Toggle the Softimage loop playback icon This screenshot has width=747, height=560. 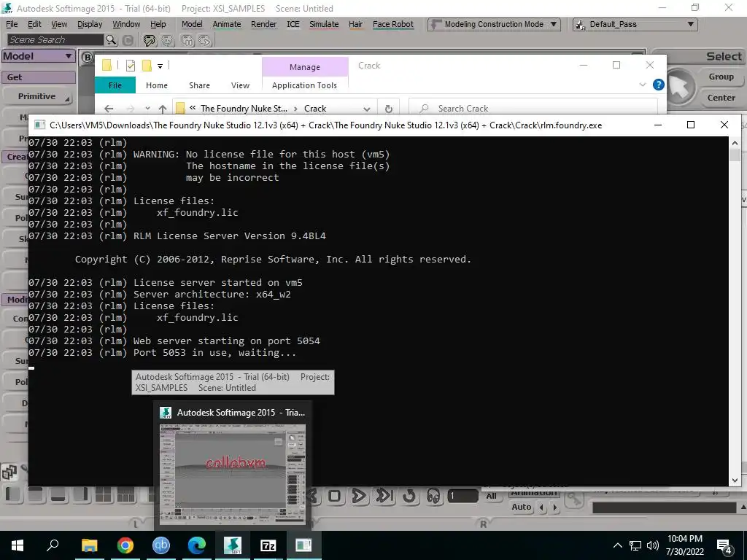tap(409, 496)
